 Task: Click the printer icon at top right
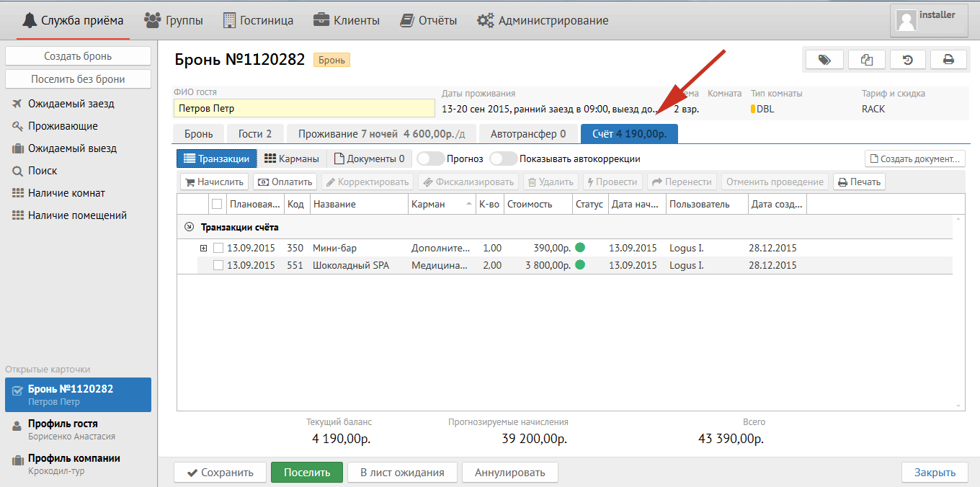(949, 61)
